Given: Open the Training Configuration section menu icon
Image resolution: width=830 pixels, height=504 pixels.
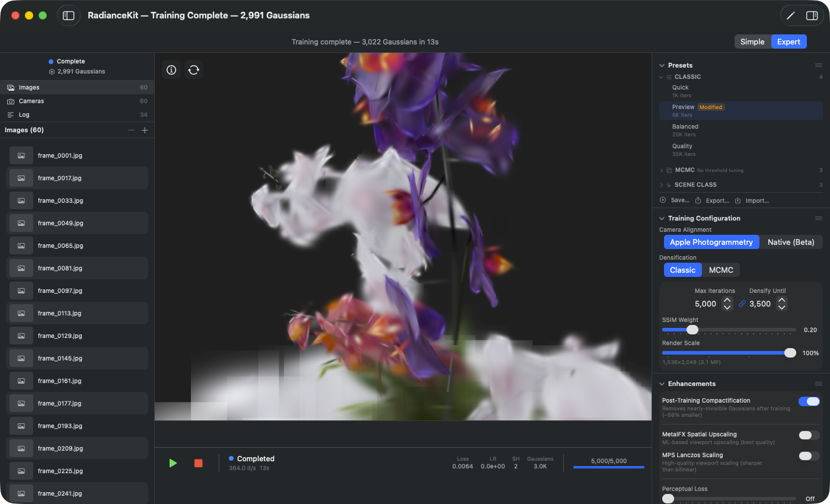Looking at the screenshot, I should 818,218.
